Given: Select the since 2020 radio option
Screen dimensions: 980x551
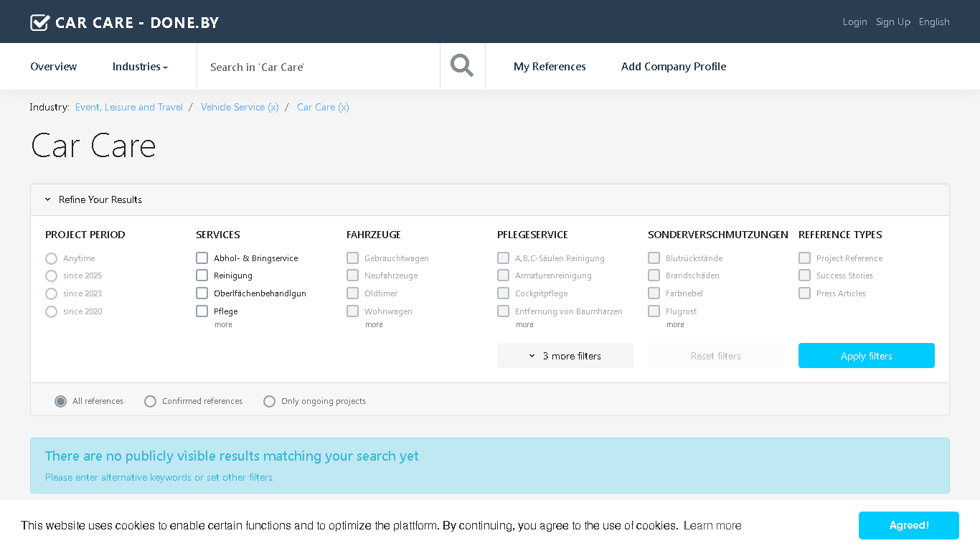Looking at the screenshot, I should coord(51,311).
